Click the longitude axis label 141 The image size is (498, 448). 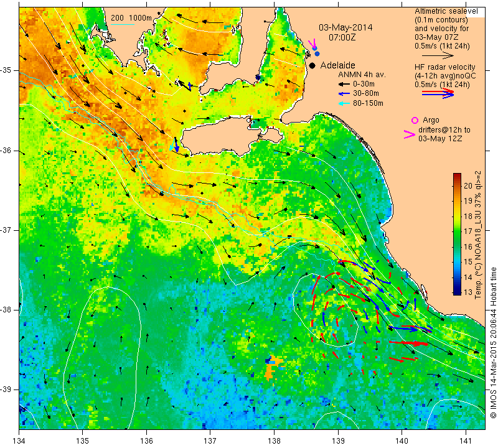(x=466, y=441)
